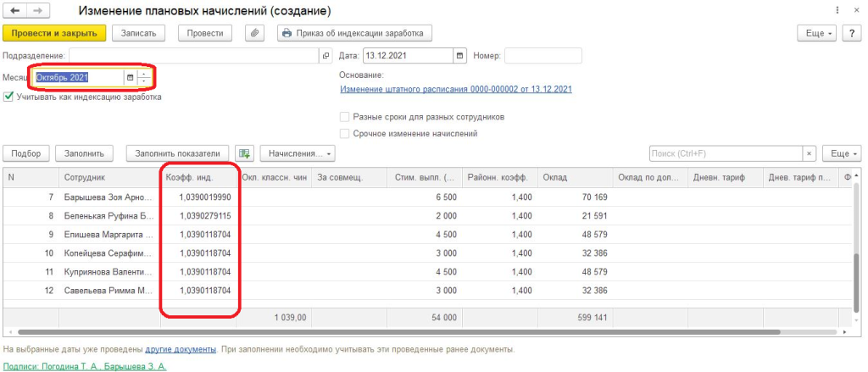Viewport: 868px width, 372px height.
Task: Enable Разные сроки для разных сотрудников
Action: 344,117
